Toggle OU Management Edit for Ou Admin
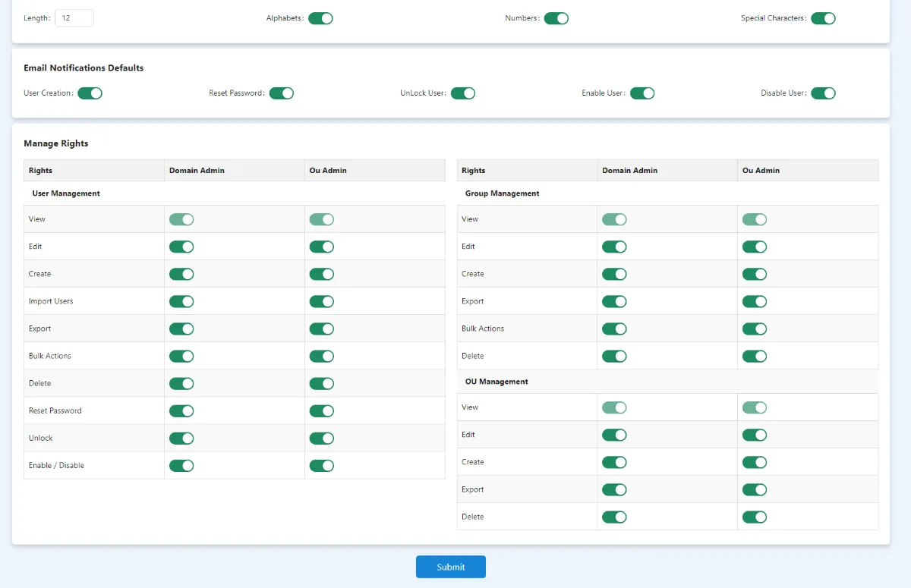Viewport: 911px width, 588px height. click(755, 435)
